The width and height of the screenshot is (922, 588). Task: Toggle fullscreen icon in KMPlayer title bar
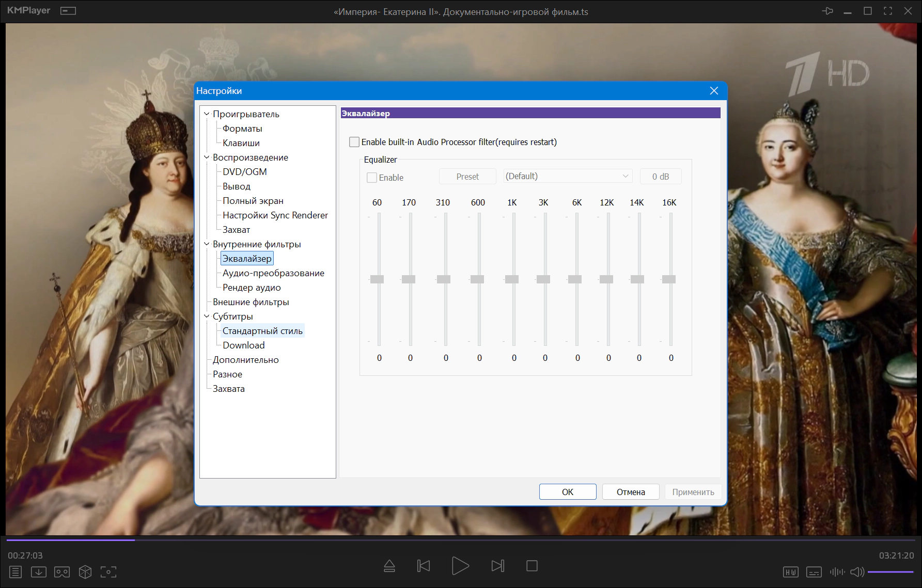tap(888, 11)
